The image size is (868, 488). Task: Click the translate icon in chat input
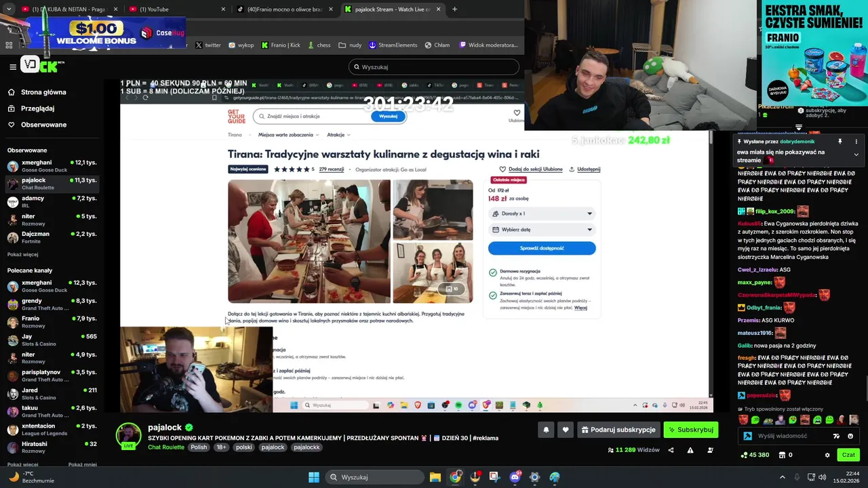837,436
